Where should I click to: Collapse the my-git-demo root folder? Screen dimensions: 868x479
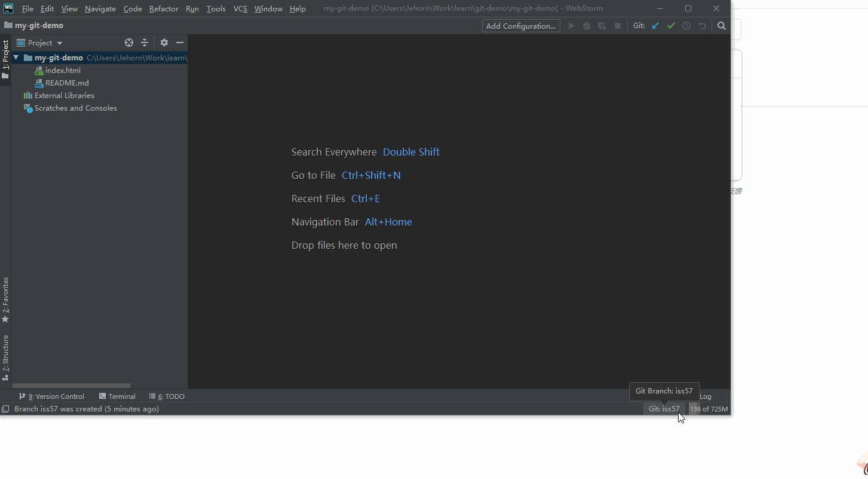[x=16, y=58]
